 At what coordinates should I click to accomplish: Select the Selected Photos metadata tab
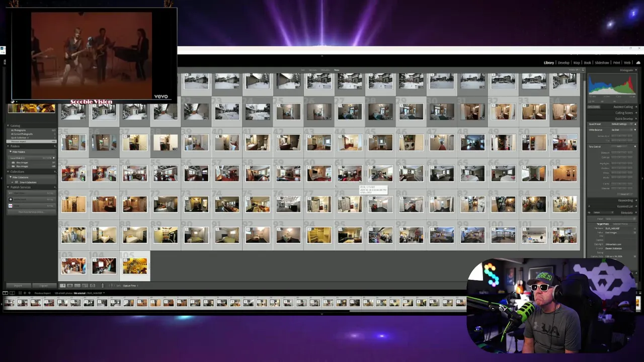click(x=620, y=224)
